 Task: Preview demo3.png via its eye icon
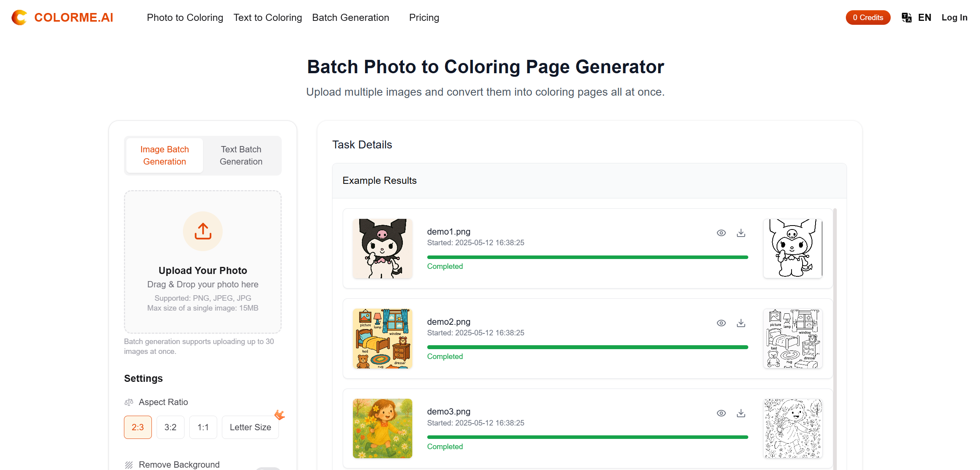pos(721,413)
